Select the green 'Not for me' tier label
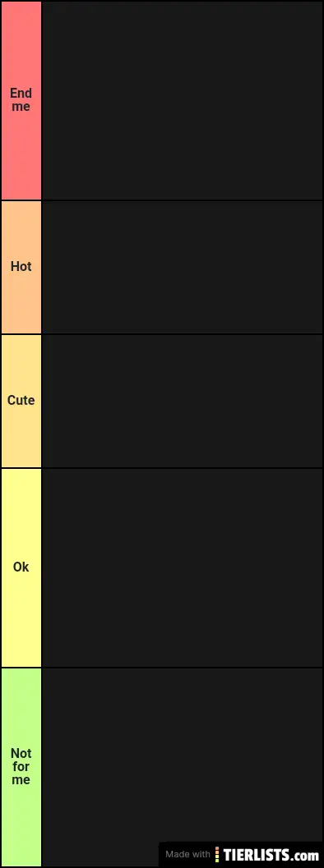The height and width of the screenshot is (868, 324). point(21,767)
